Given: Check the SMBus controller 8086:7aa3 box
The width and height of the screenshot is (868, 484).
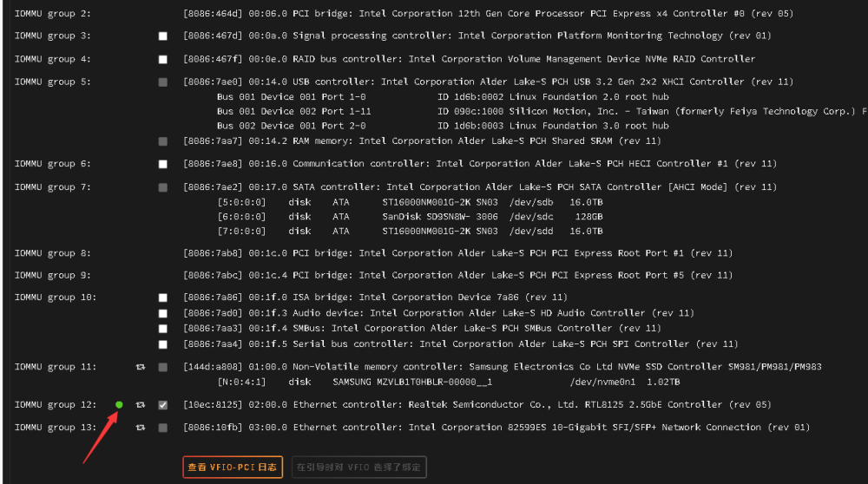Looking at the screenshot, I should click(163, 329).
